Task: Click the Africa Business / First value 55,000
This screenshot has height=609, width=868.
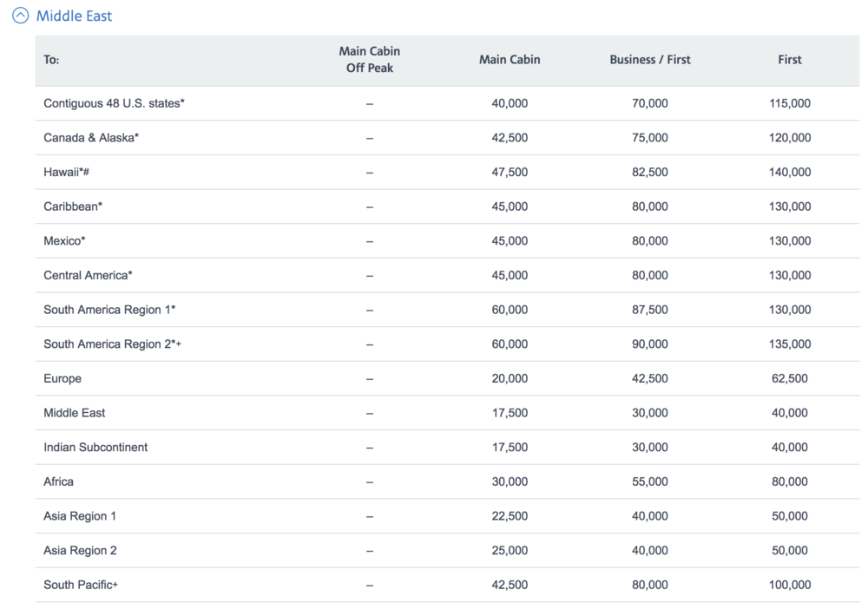Action: 650,481
